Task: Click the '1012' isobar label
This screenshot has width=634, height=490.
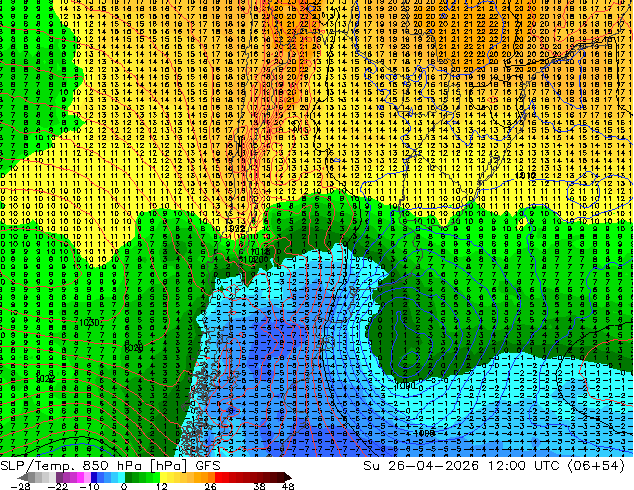Action: [x=526, y=175]
